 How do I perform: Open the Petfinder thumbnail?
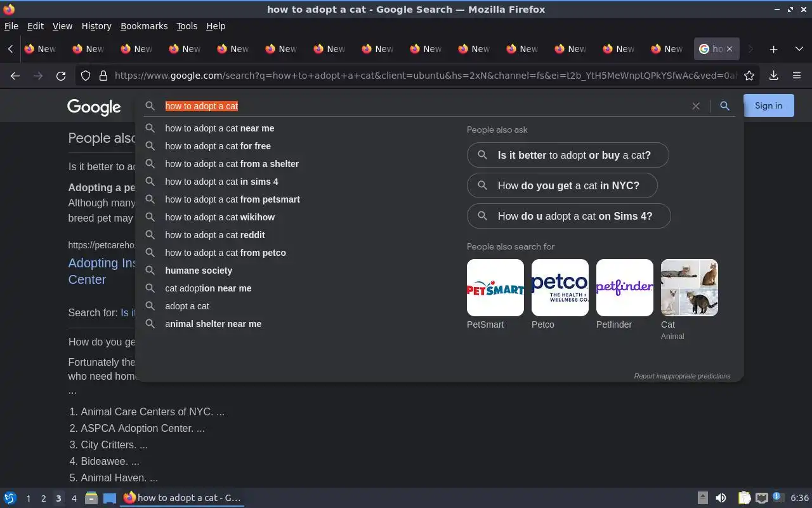click(x=625, y=288)
